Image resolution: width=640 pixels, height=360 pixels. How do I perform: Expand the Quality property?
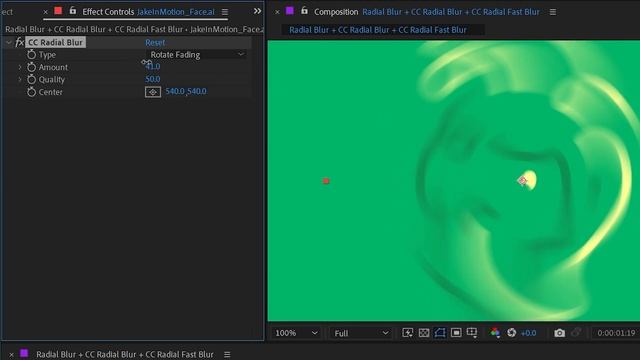(20, 79)
